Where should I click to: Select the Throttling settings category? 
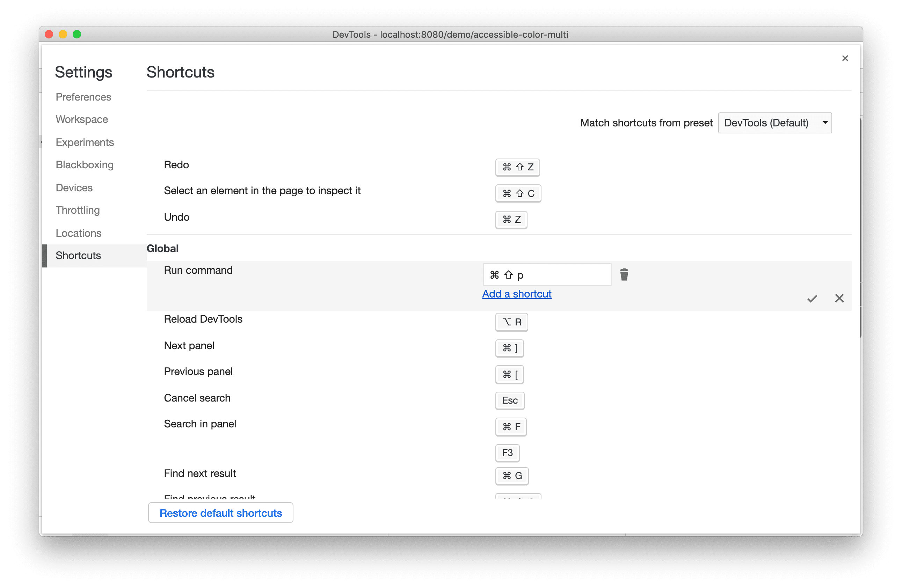[x=77, y=210]
